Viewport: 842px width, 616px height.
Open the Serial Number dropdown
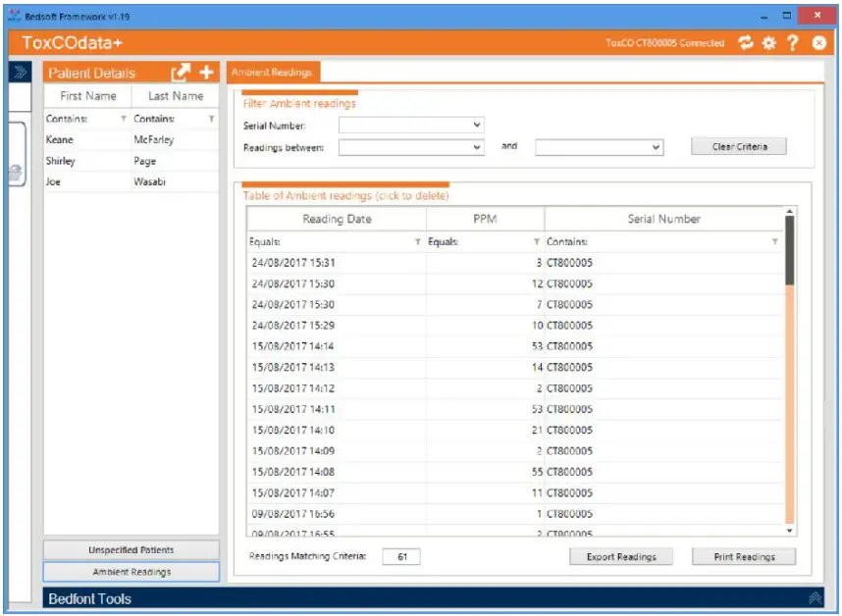pos(476,124)
